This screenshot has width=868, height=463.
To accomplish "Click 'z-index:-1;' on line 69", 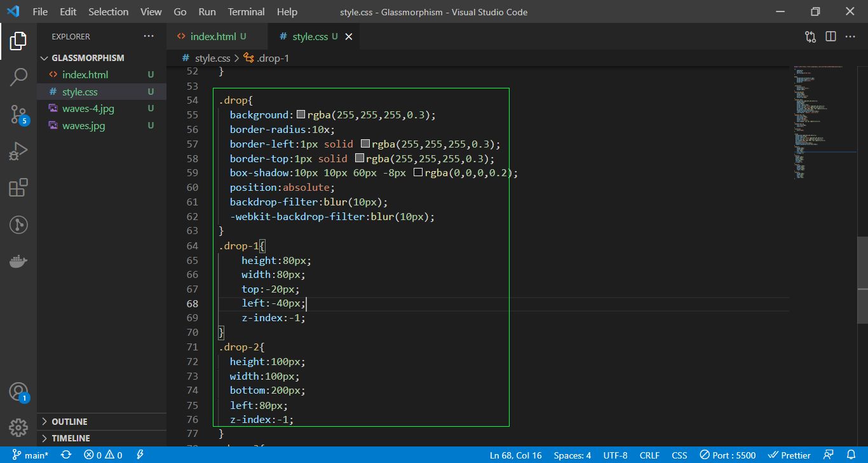I will tap(273, 317).
